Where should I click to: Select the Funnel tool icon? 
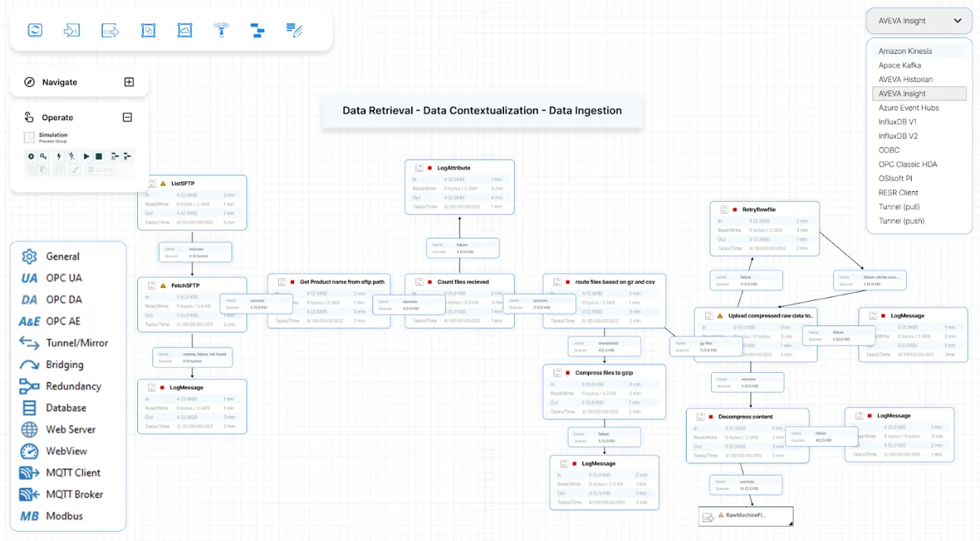221,30
